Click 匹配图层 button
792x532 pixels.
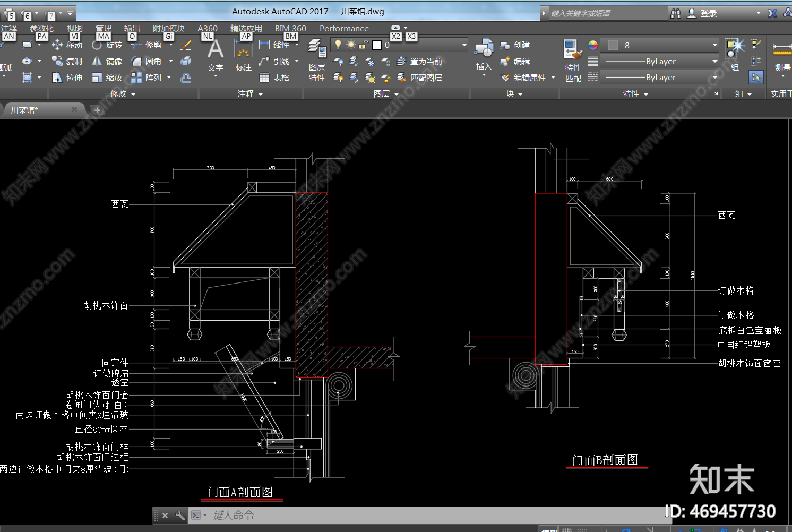419,78
